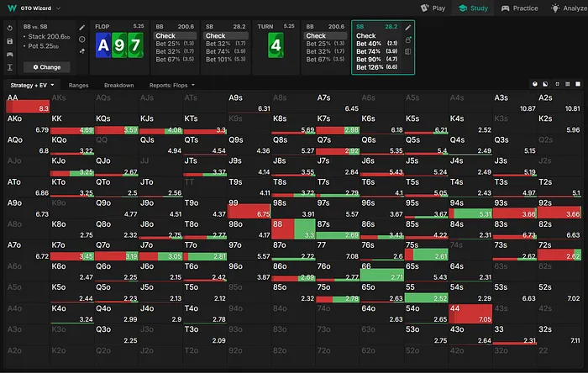
Task: Click the gamepad practice icon in sidebar
Action: (x=9, y=54)
